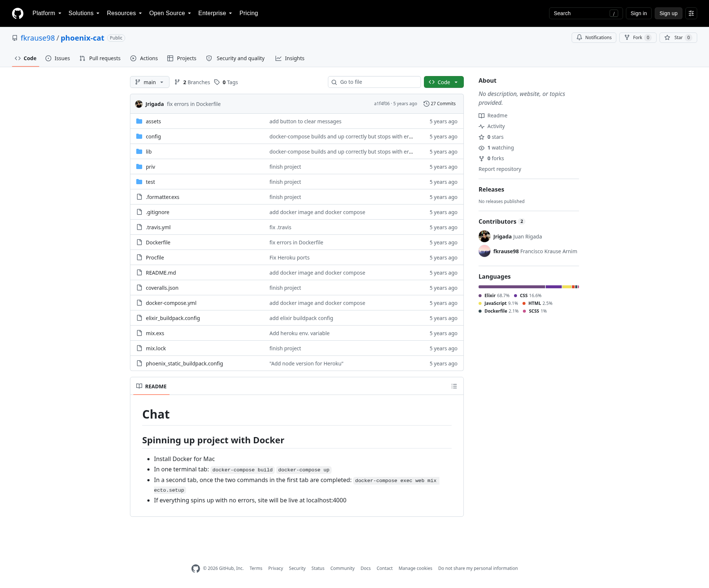Click the Procfile file icon
The width and height of the screenshot is (709, 588).
coord(139,257)
